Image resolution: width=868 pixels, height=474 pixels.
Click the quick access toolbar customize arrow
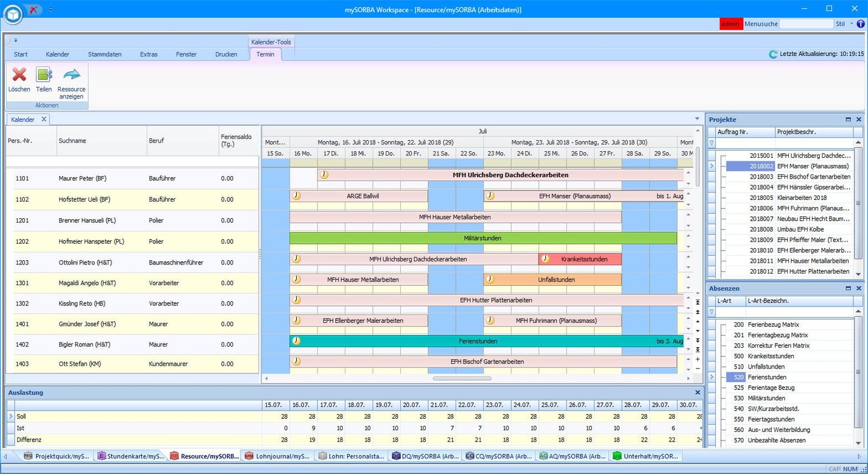[51, 10]
